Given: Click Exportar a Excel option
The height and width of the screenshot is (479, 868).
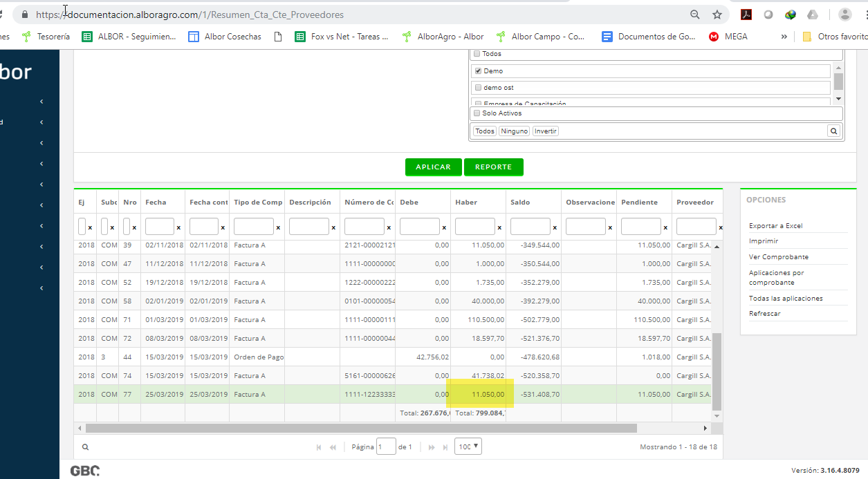Looking at the screenshot, I should [x=775, y=226].
